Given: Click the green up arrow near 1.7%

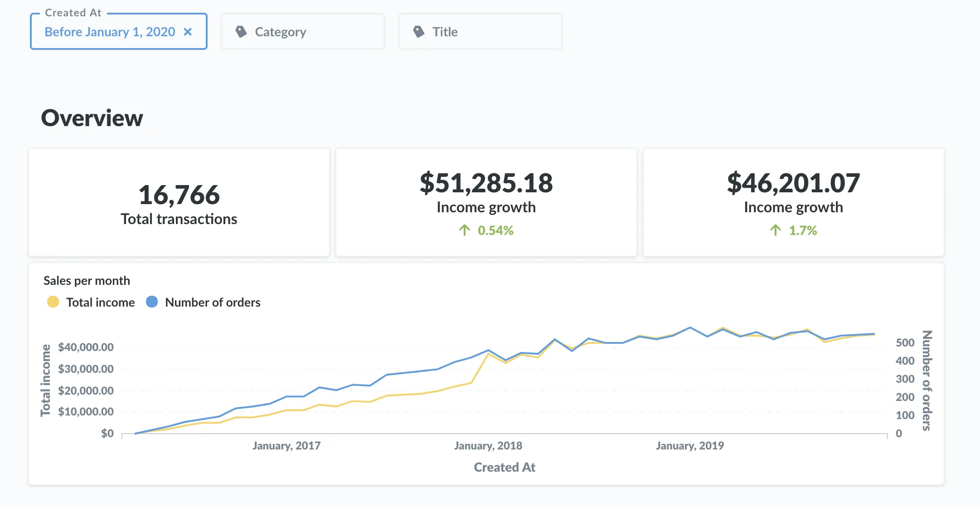Looking at the screenshot, I should tap(776, 230).
